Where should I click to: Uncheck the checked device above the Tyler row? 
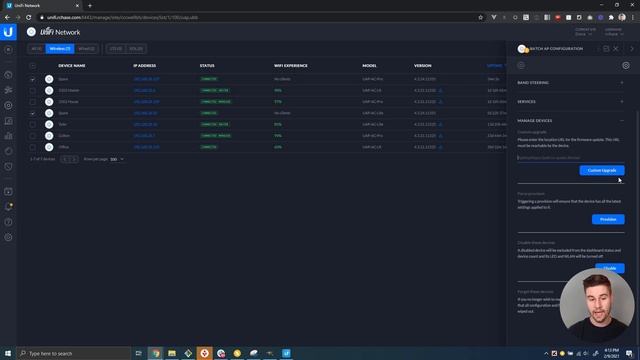coord(33,113)
